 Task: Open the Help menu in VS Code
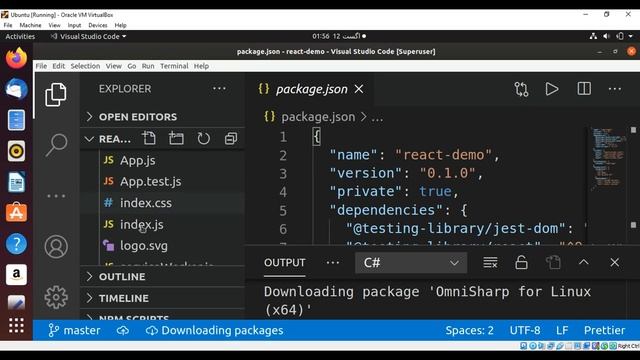201,66
